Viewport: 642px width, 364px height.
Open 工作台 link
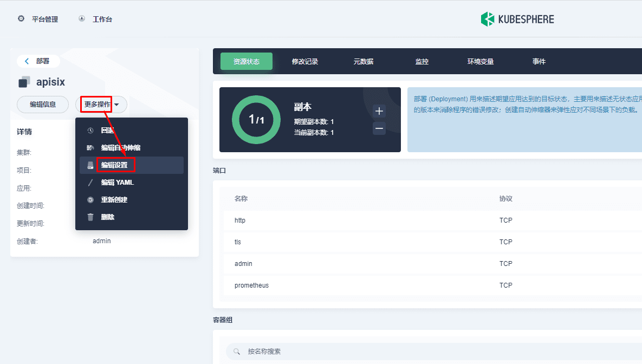coord(102,19)
